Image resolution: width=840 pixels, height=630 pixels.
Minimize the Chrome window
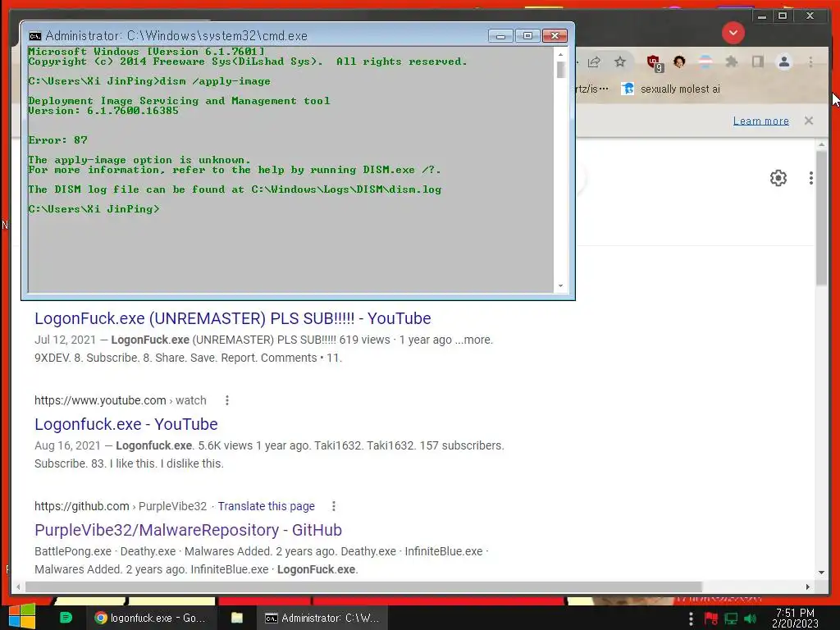pyautogui.click(x=762, y=16)
